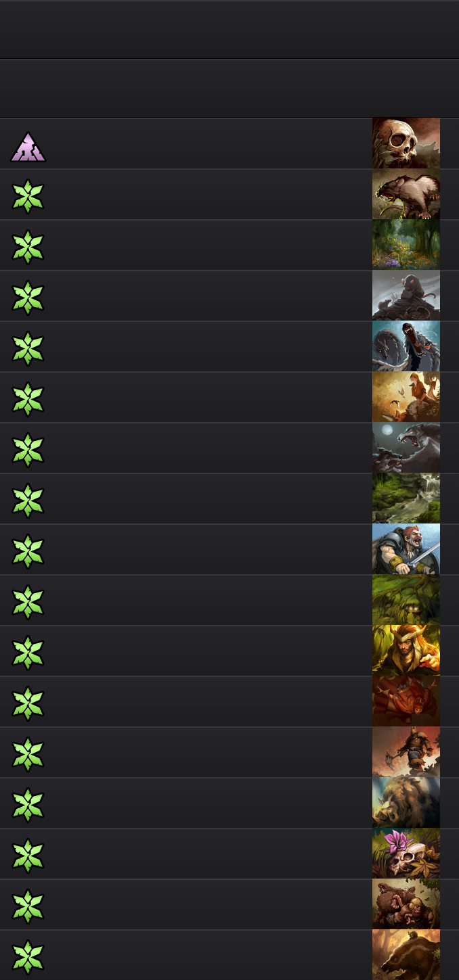The height and width of the screenshot is (980, 459).
Task: Click the green leaf icon beside the fanged rat artwork
Action: (28, 196)
